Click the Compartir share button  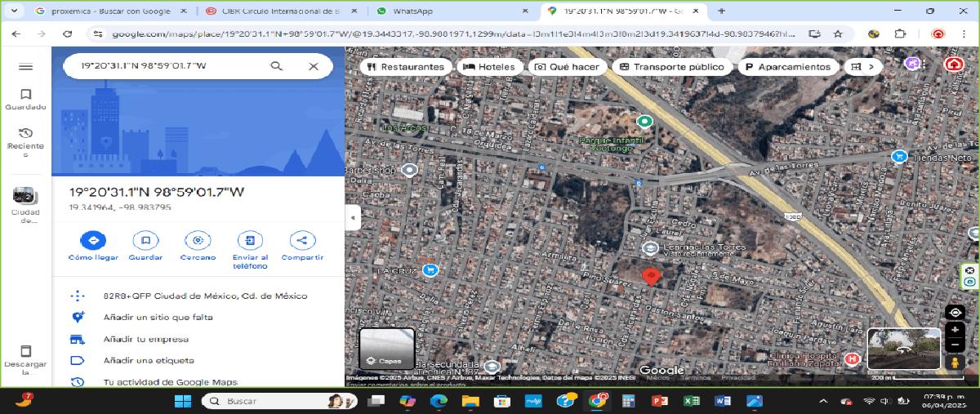click(302, 246)
